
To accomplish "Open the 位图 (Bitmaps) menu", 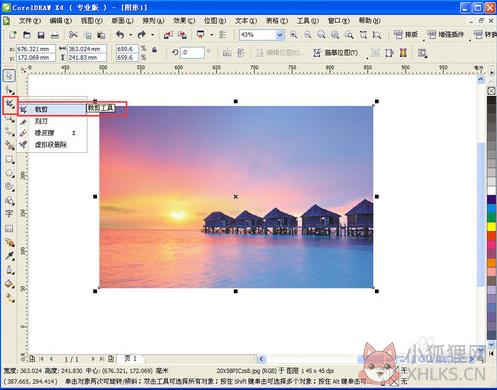I will (x=215, y=21).
